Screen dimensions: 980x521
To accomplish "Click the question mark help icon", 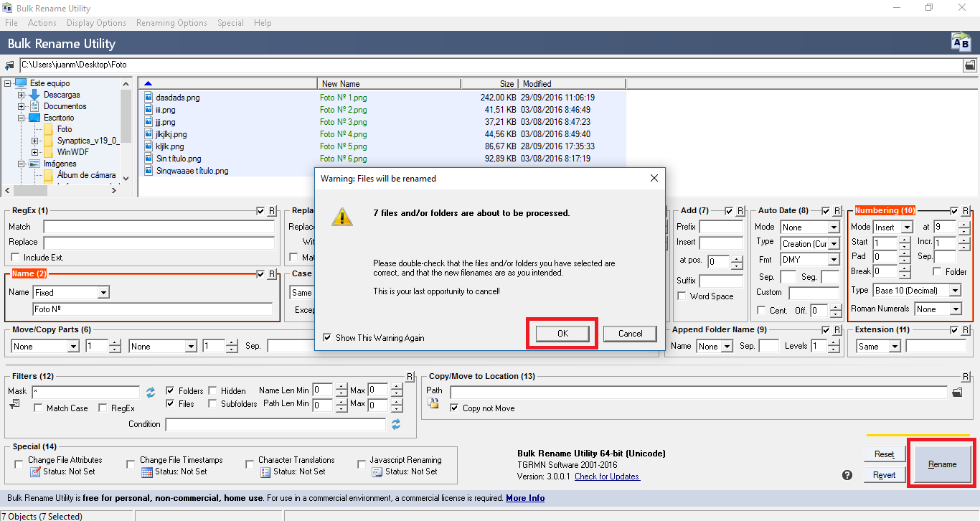I will coord(847,475).
